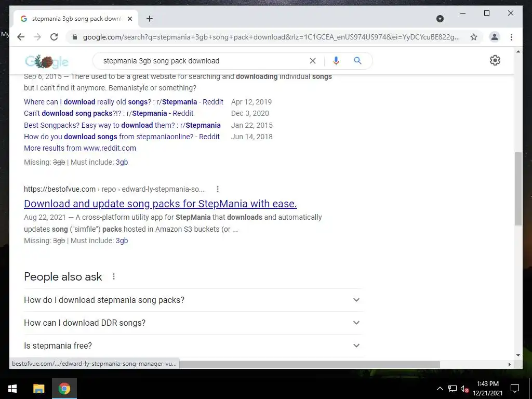Open Chrome profile avatar menu

point(495,37)
